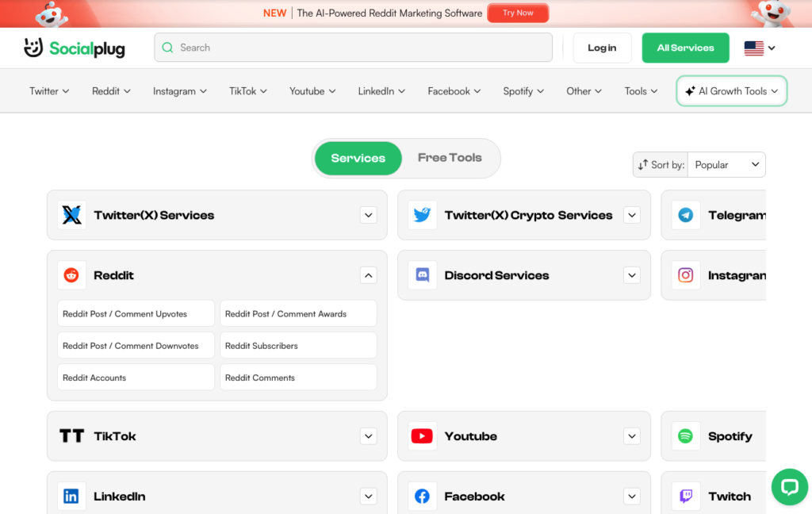Viewport: 812px width, 514px height.
Task: Expand the Twitter(X) Crypto Services card
Action: 632,215
